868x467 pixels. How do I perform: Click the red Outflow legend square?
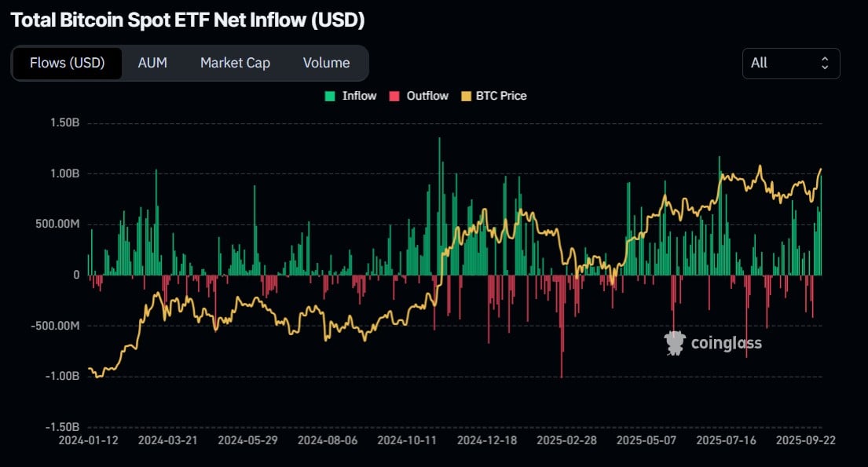point(394,96)
